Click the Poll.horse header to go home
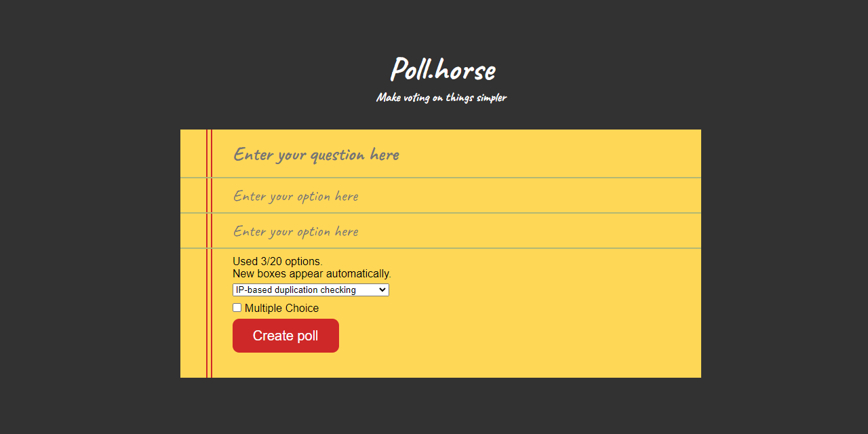Screen dimensions: 868x434 pos(443,69)
